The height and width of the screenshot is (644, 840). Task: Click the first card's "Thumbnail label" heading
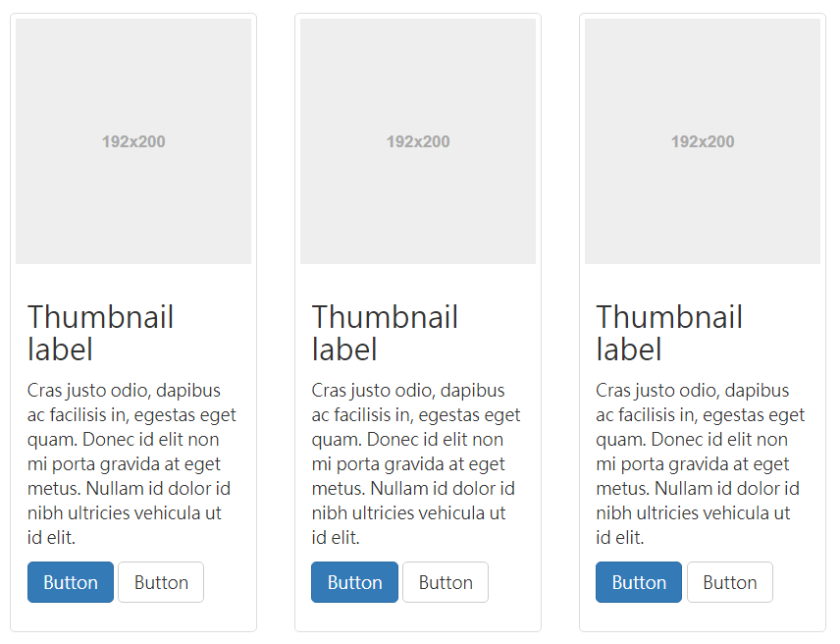point(101,333)
